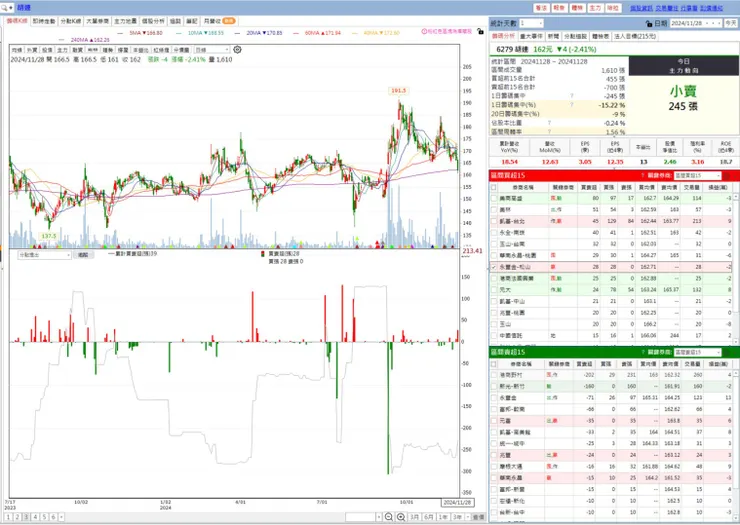Viewport: 740px width, 525px height.
Task: Click 個股資訊 link at top right
Action: [641, 8]
